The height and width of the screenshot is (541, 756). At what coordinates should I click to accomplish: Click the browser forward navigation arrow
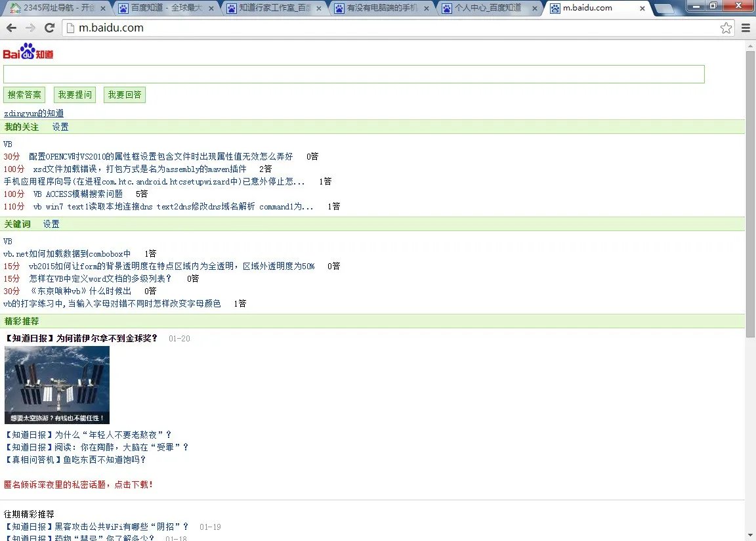click(x=30, y=28)
